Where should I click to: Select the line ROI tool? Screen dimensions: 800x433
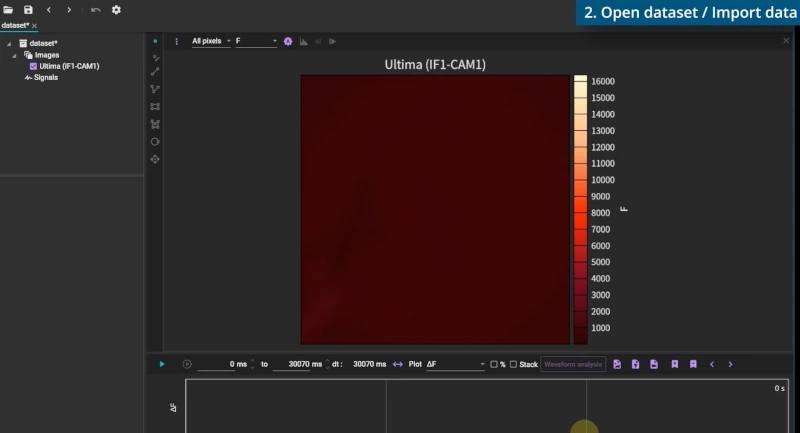[x=155, y=72]
